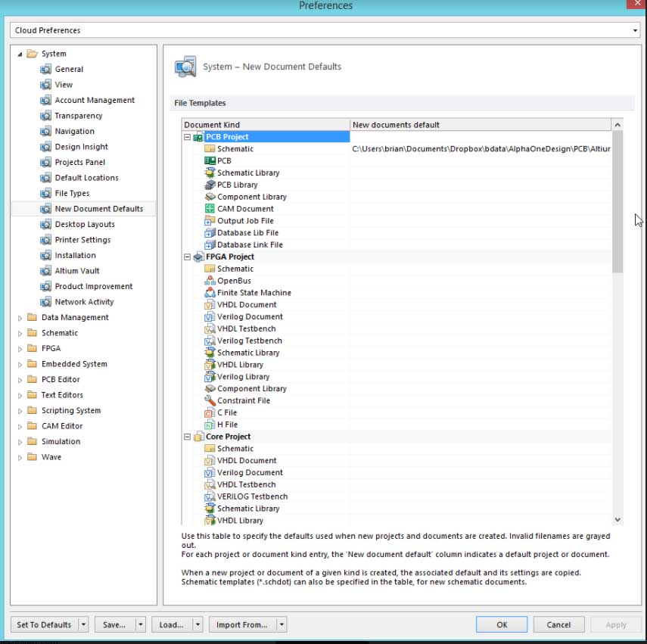647x644 pixels.
Task: Click the Import From button
Action: [241, 625]
